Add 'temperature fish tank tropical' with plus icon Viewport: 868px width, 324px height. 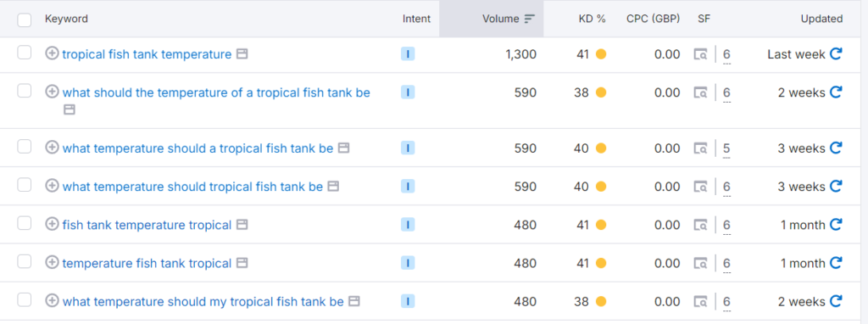[x=52, y=263]
